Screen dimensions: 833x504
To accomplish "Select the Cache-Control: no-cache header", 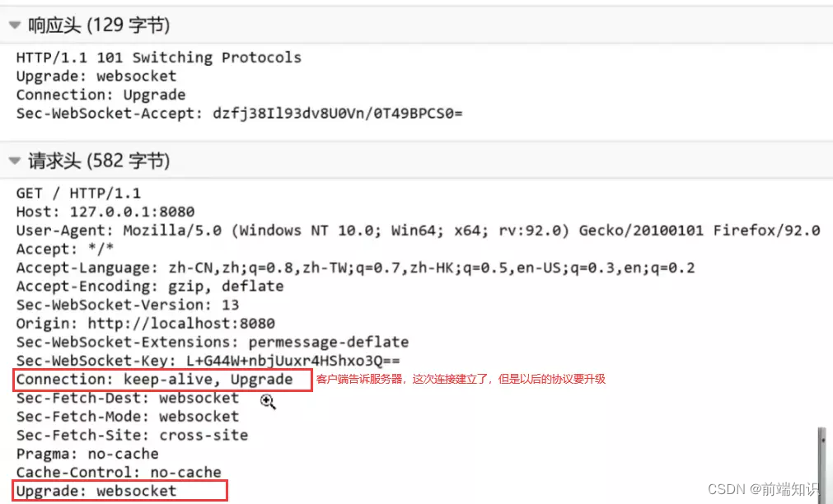I will [111, 472].
